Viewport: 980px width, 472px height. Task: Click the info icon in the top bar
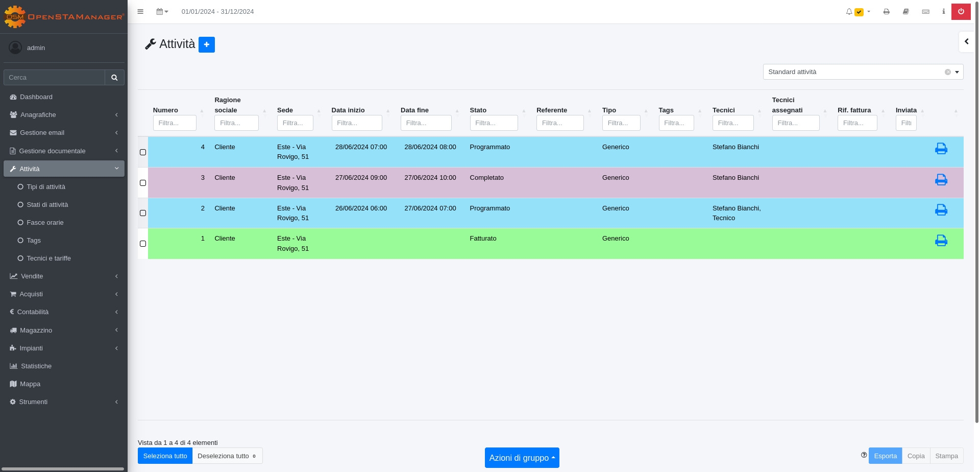pos(943,12)
